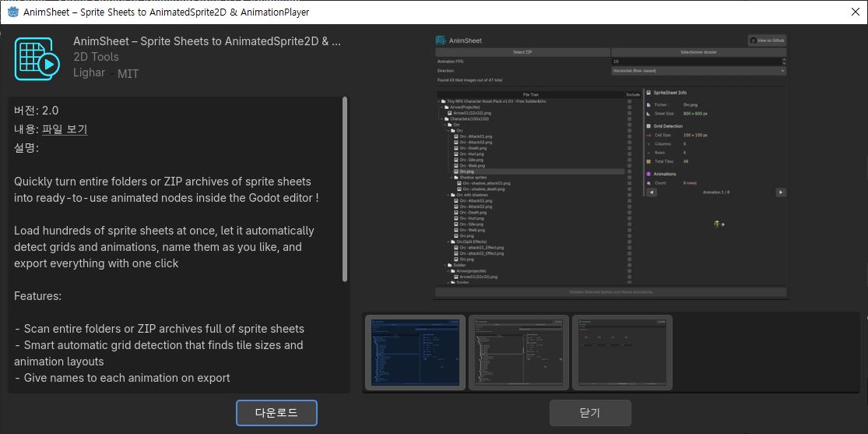Click the 다운로드 button
This screenshot has height=434, width=868.
click(277, 413)
